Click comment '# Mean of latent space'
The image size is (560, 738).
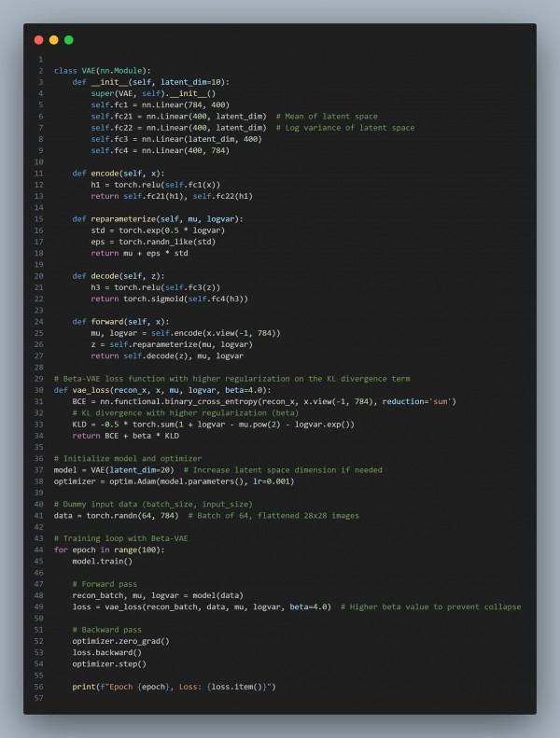[x=327, y=117]
